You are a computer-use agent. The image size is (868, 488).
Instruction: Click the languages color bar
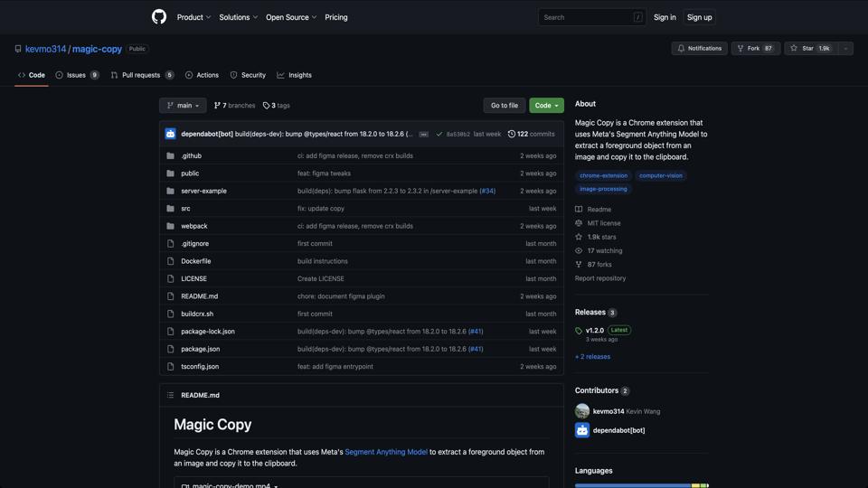[x=641, y=485]
